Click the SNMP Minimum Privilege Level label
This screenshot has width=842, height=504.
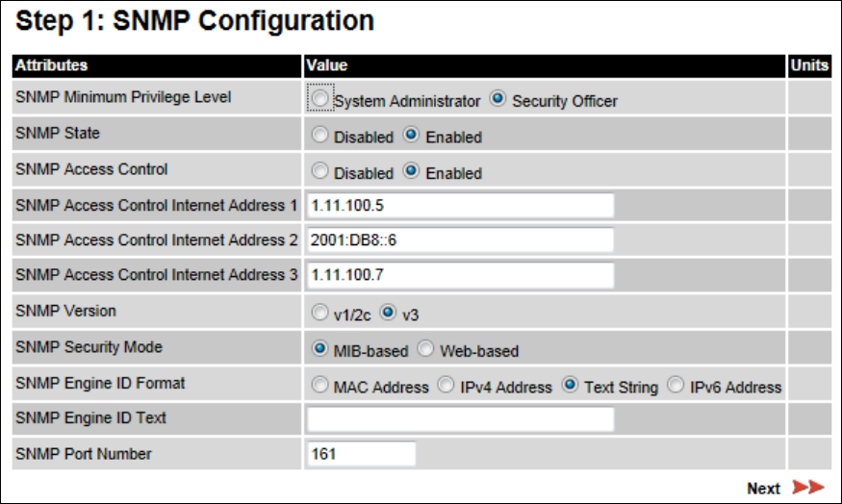click(x=123, y=97)
